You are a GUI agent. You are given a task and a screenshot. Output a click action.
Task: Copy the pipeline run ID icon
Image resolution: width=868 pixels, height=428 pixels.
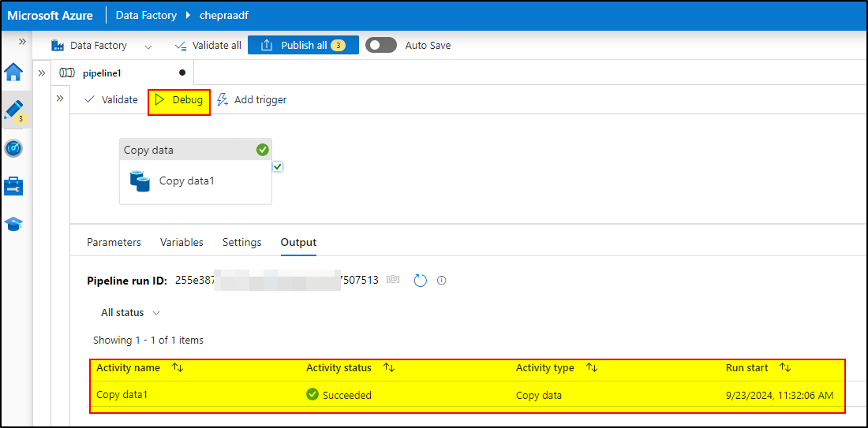click(x=393, y=281)
